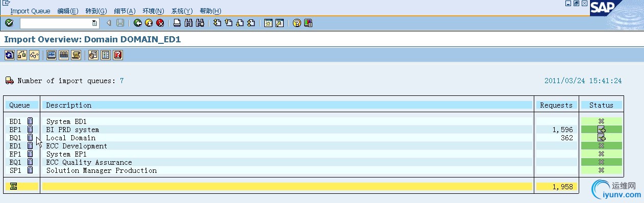Viewport: 644px width, 203px height.
Task: Go to the last page icon
Action: (x=251, y=23)
